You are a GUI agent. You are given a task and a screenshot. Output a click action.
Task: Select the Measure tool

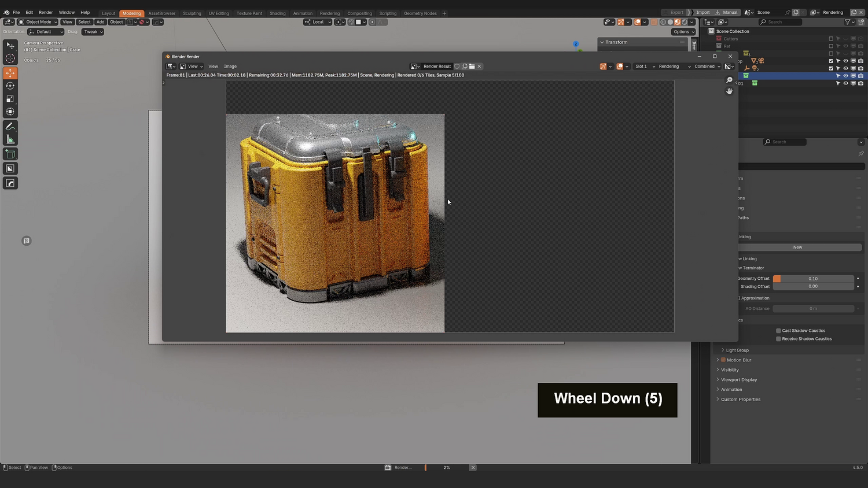click(x=10, y=139)
